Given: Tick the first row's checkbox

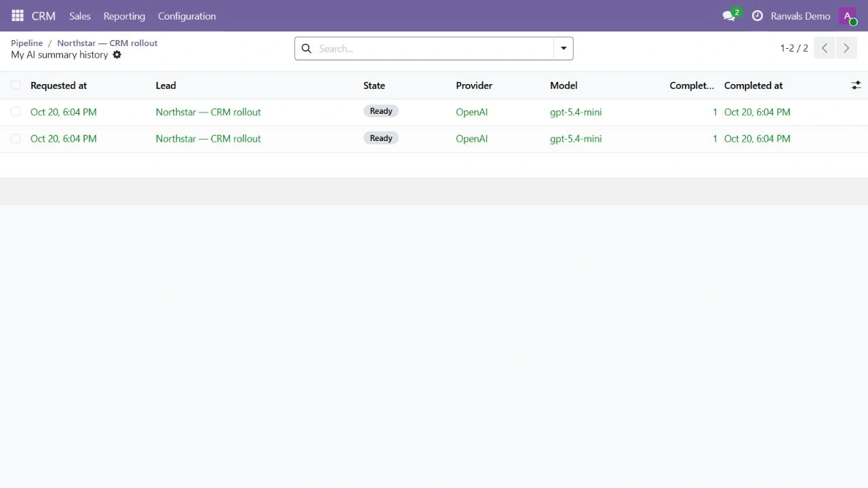Looking at the screenshot, I should coord(16,112).
